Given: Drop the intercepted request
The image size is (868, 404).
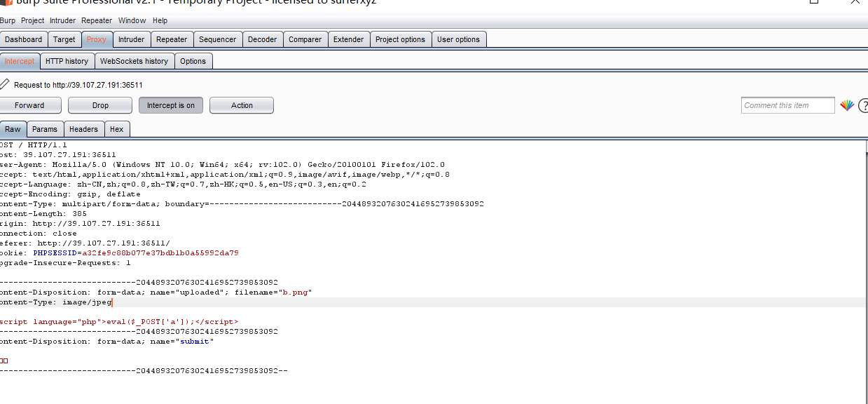Looking at the screenshot, I should coord(100,105).
